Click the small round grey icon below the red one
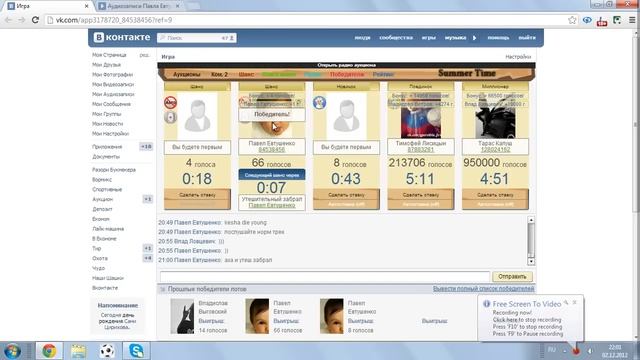The image size is (640, 360). coord(170,118)
